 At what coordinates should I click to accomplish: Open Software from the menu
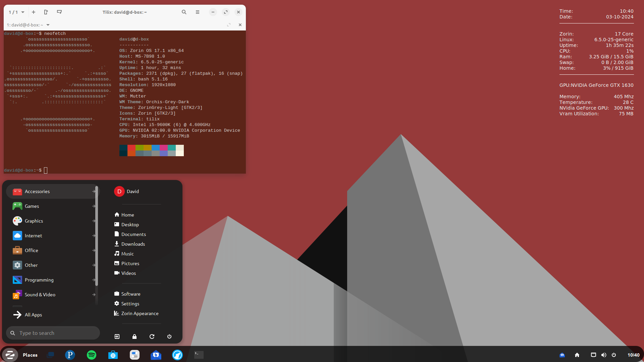[x=127, y=294]
